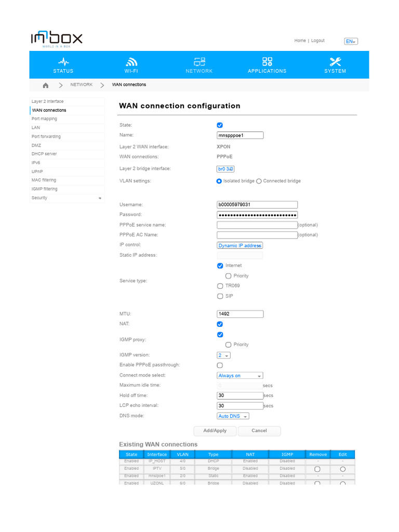Image resolution: width=399 pixels, height=532 pixels.
Task: Click the imbox logo
Action: [x=57, y=39]
